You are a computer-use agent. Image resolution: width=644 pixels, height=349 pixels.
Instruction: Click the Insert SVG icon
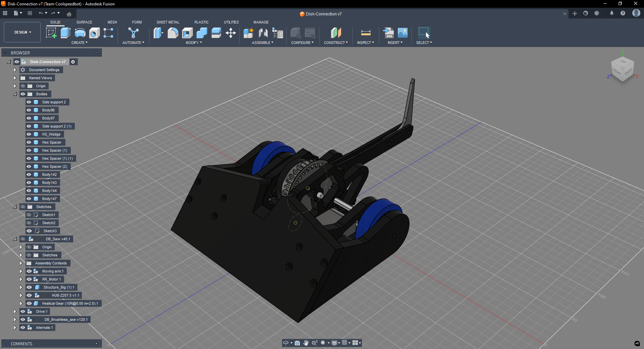tap(388, 33)
